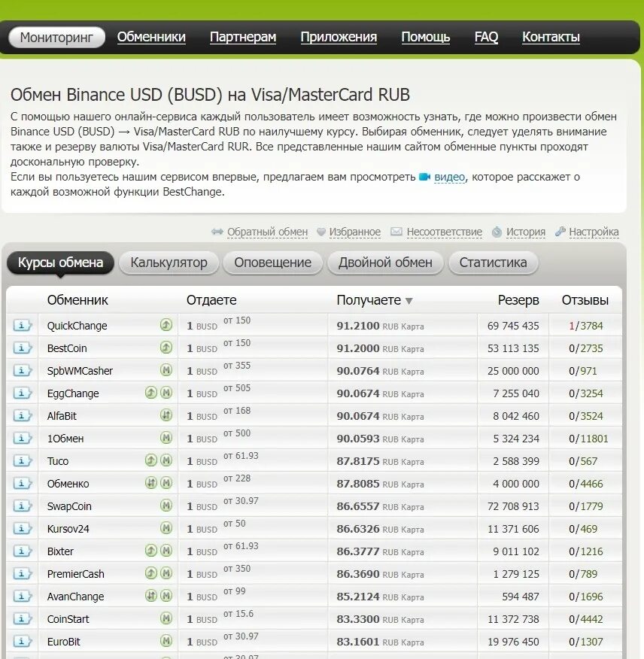
Task: Switch to the Оповещение tab
Action: (x=273, y=263)
